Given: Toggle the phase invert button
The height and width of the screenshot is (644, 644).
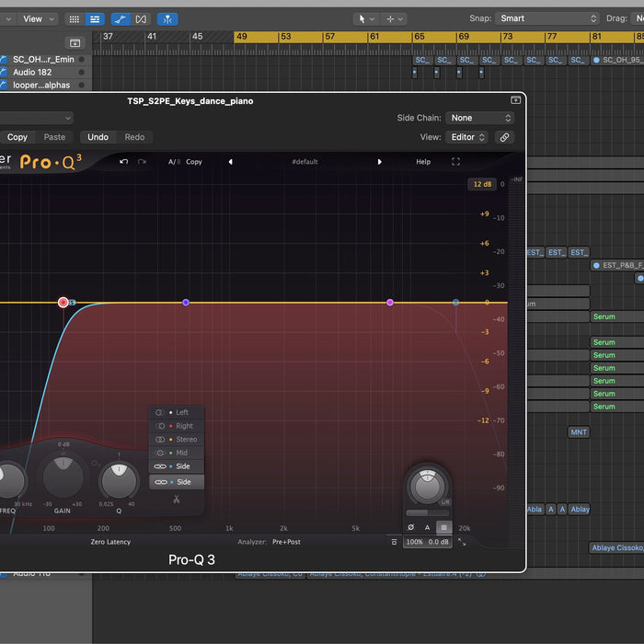Looking at the screenshot, I should (x=410, y=527).
